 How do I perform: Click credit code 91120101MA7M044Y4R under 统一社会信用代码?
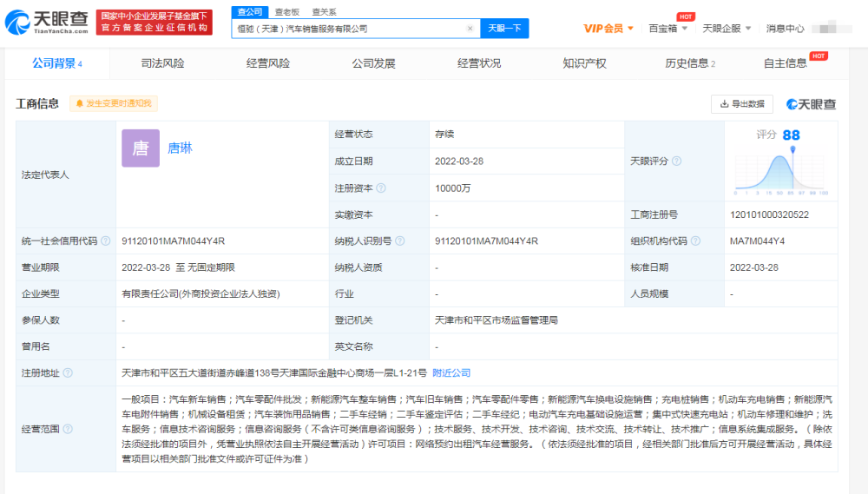tap(174, 240)
